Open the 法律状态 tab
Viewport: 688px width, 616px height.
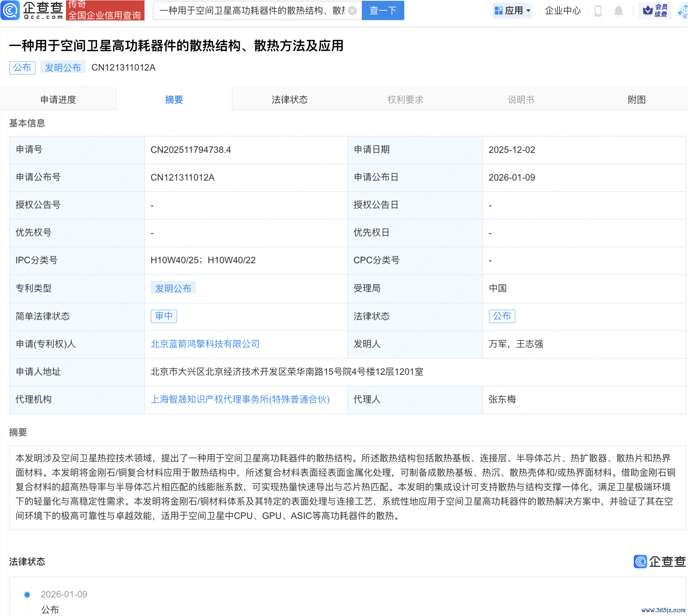coord(289,99)
